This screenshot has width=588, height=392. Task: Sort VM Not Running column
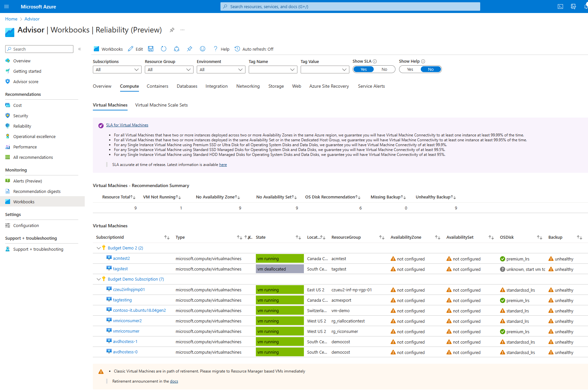pos(178,197)
